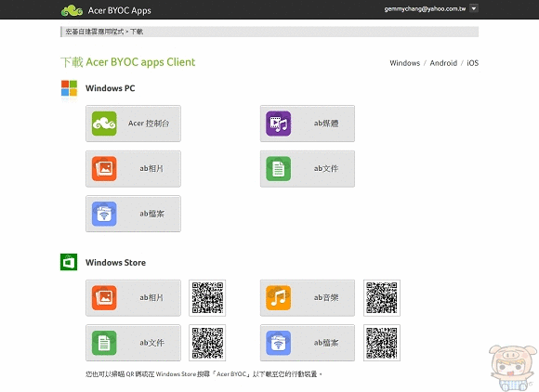Click the orange ab相片 icon under Windows PC

tap(104, 169)
